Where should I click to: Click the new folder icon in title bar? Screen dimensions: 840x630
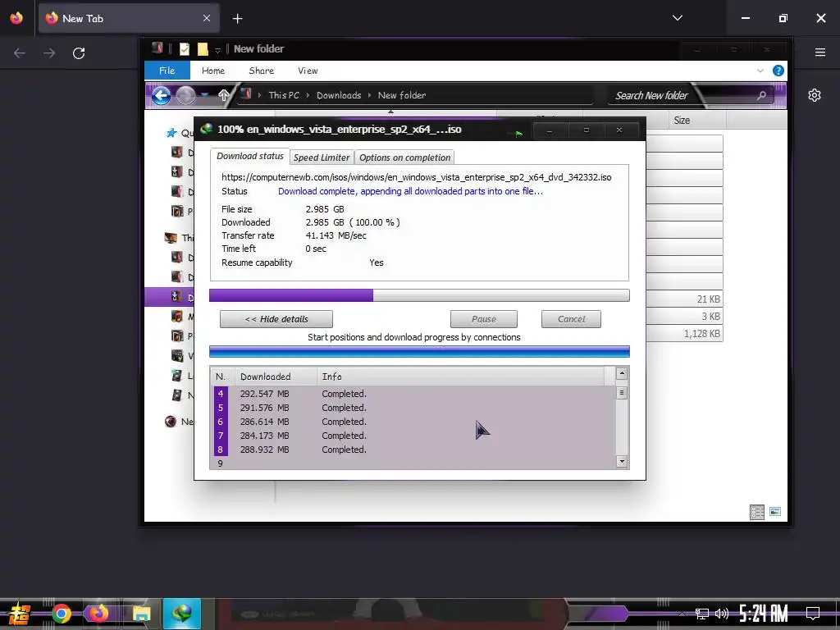[x=203, y=49]
